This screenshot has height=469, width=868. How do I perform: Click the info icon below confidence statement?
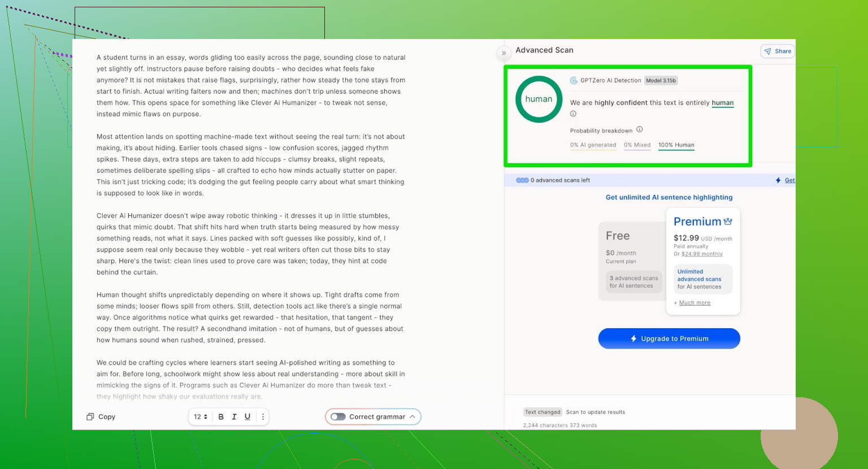click(573, 114)
